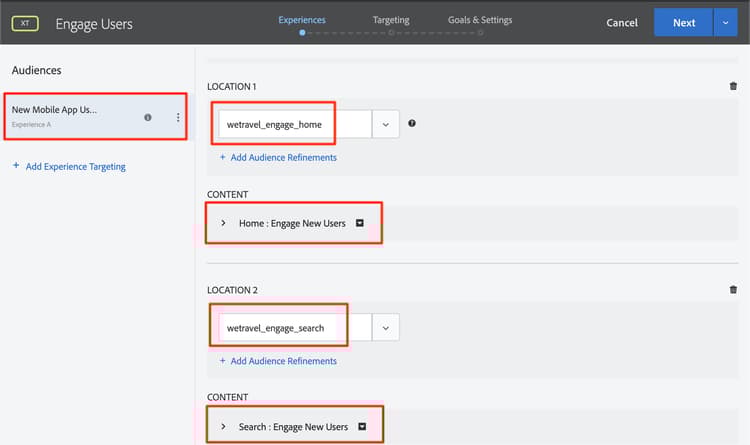Open Location 1 mbox dropdown arrow
This screenshot has height=445, width=750.
coord(386,124)
